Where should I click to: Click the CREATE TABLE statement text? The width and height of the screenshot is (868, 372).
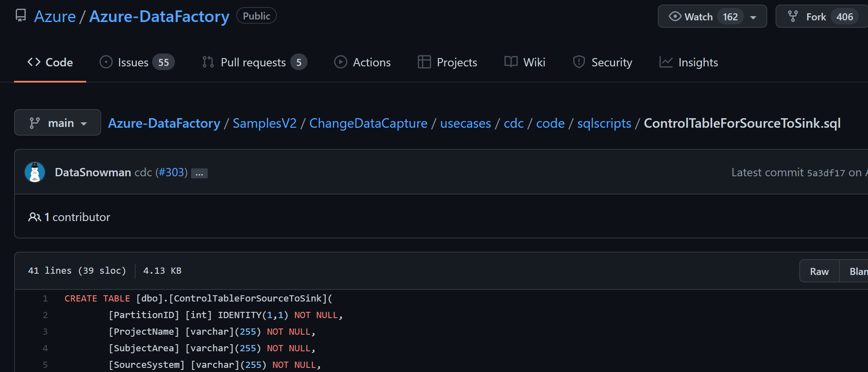[97, 299]
